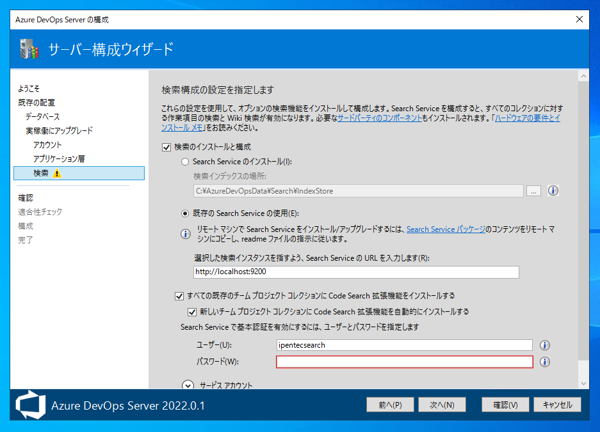
Task: Click the 検索構成の設定を指定します heading
Action: 218,90
